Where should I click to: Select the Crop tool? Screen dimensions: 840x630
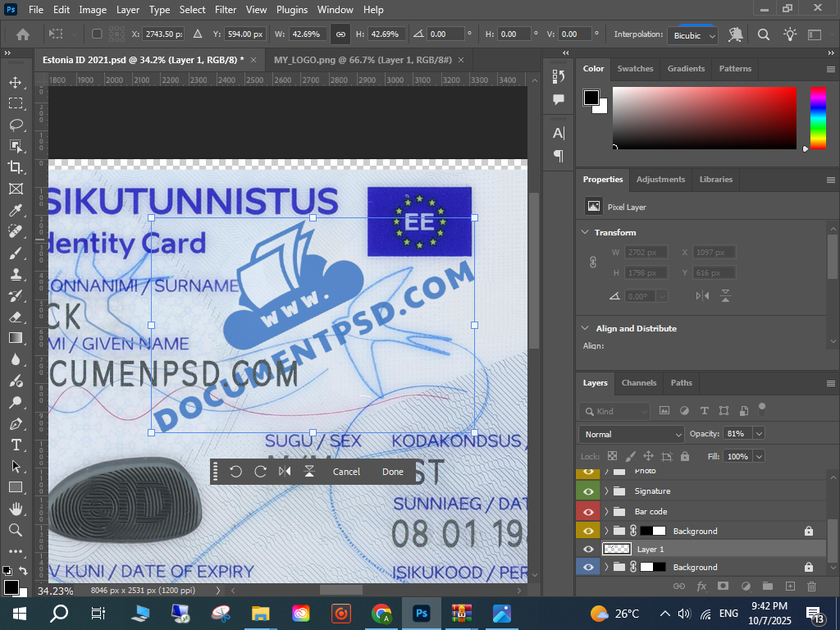point(16,167)
